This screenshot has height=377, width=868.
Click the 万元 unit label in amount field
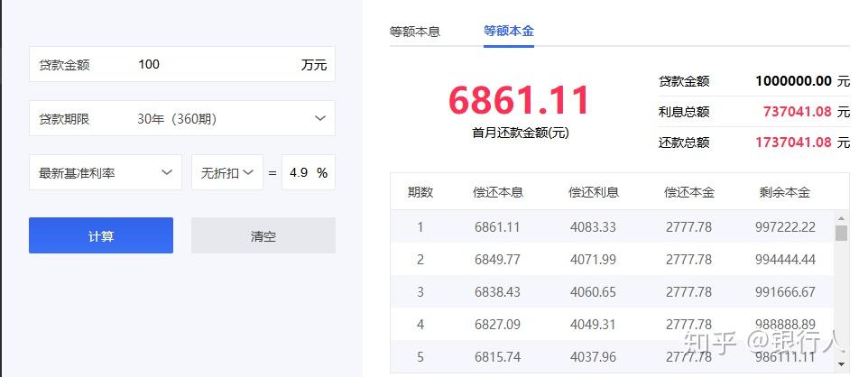point(314,65)
